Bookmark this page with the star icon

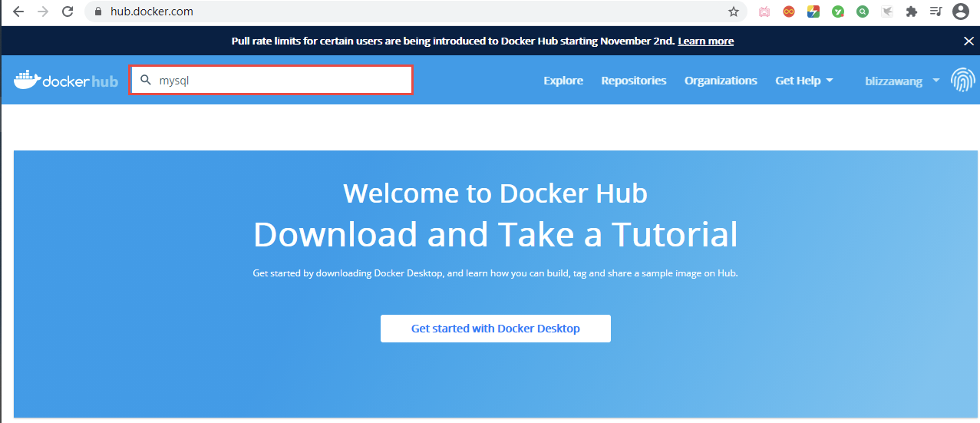[x=734, y=12]
